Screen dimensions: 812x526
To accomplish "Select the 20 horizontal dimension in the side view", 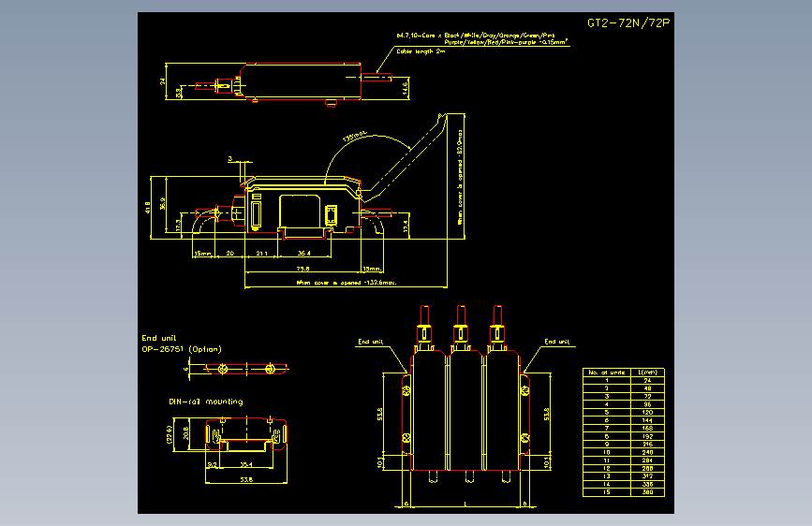I will pos(230,253).
